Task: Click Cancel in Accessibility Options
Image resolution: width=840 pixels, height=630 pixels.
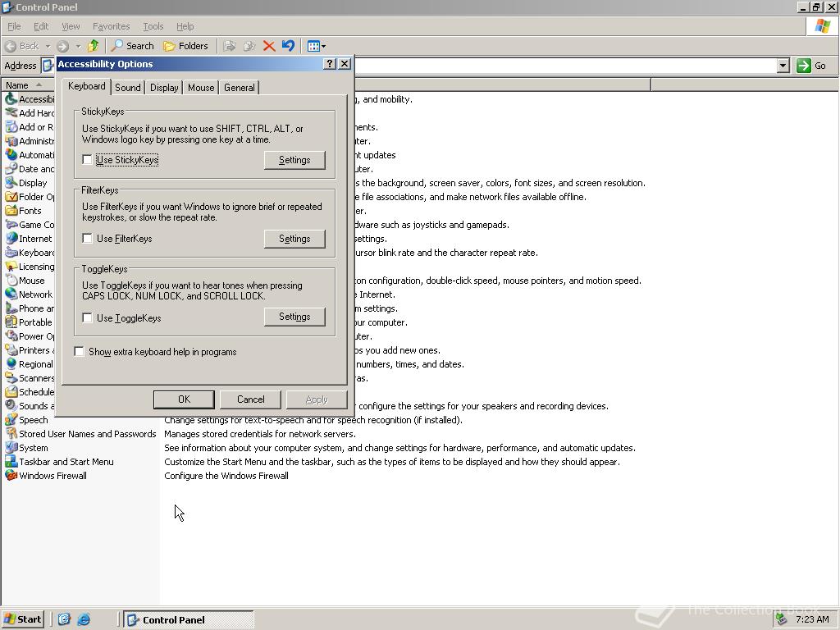Action: click(250, 399)
